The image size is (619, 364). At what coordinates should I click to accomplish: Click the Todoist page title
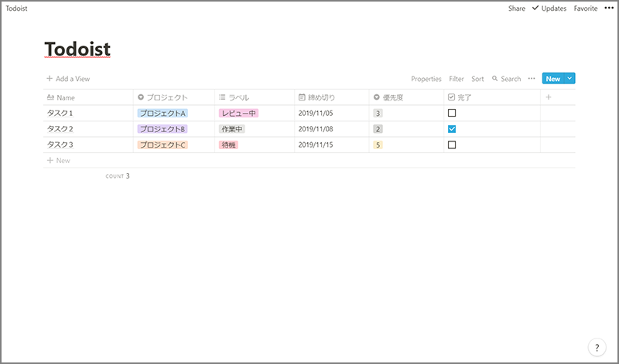(x=77, y=49)
